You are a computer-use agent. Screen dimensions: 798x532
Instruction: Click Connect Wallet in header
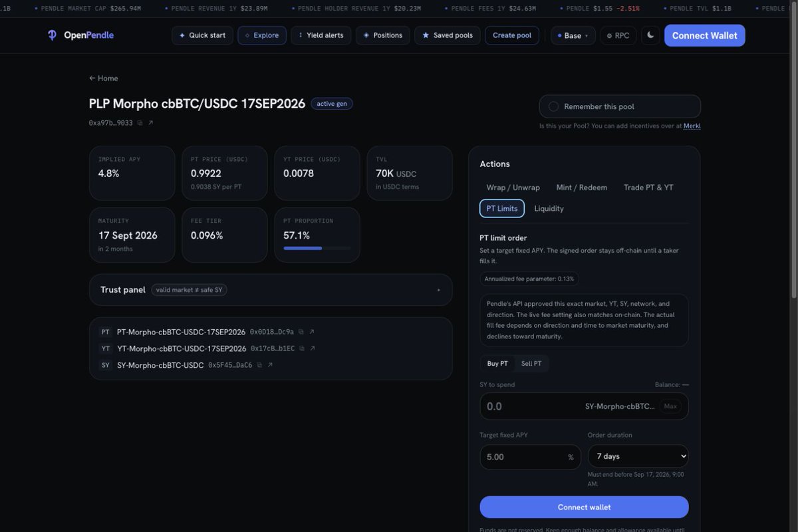click(x=704, y=35)
